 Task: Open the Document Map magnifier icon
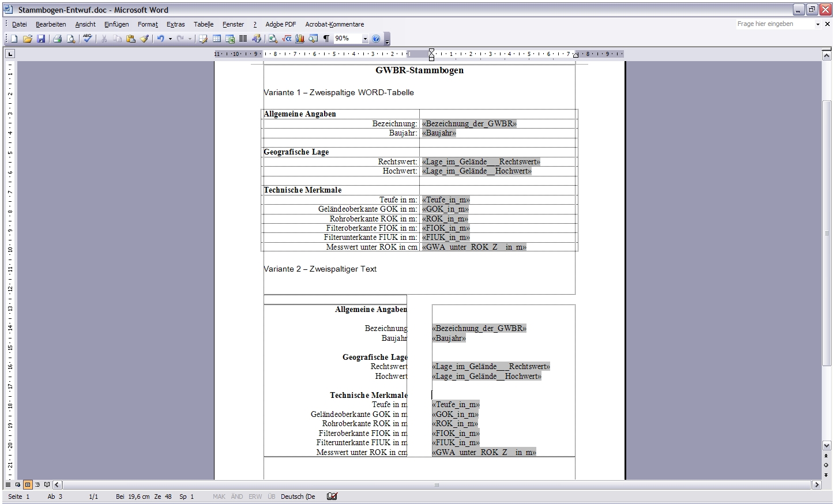(x=273, y=39)
